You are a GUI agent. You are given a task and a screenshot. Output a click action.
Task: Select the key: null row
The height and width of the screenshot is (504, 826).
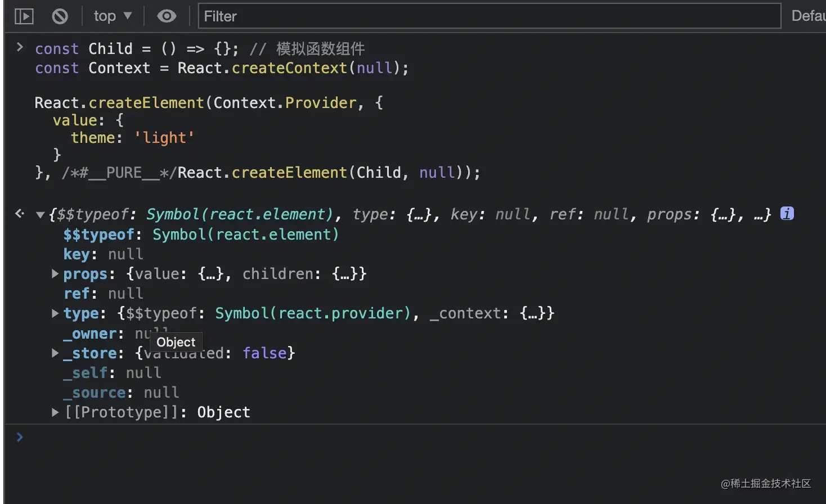click(x=103, y=254)
